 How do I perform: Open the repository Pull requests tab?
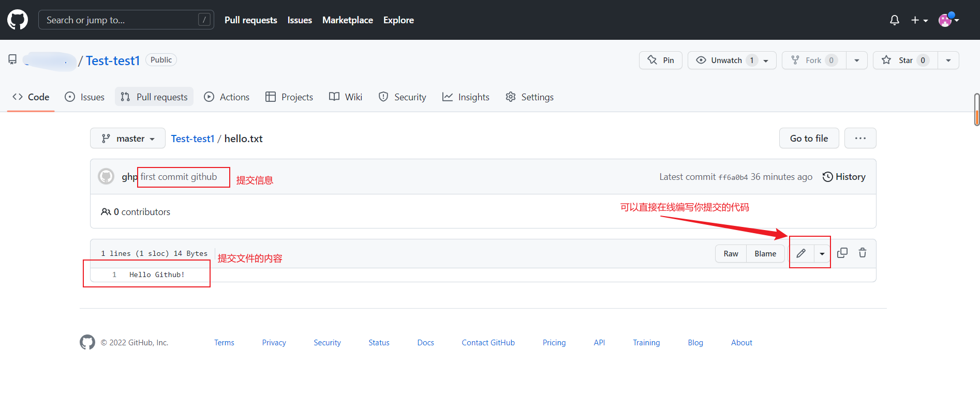click(154, 97)
